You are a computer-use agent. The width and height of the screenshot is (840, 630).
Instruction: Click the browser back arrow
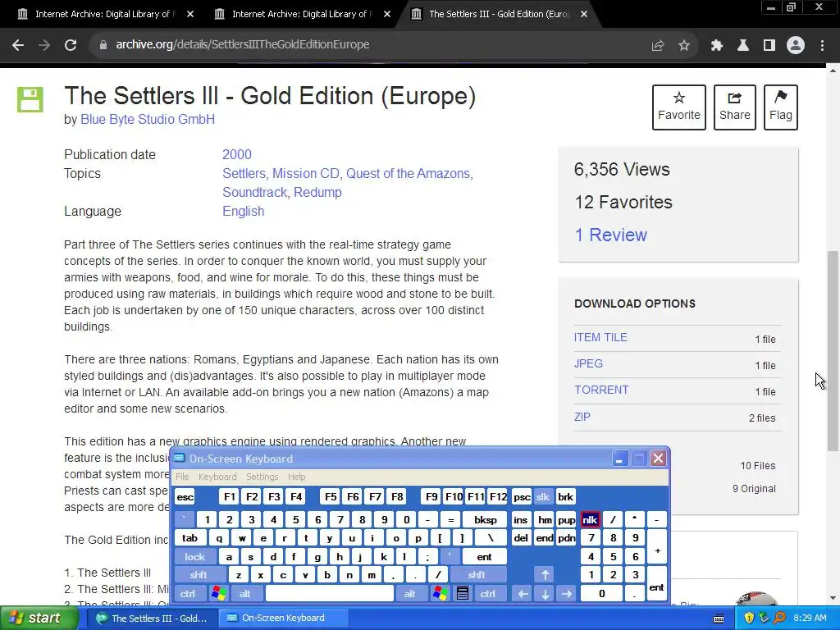18,45
